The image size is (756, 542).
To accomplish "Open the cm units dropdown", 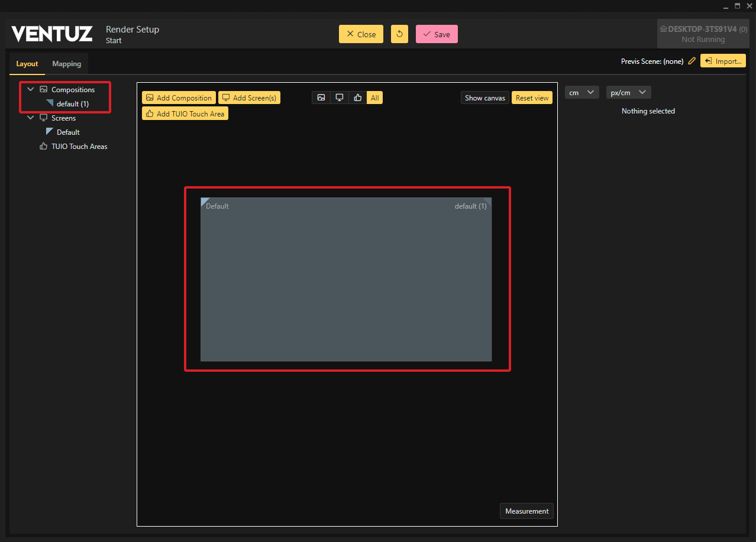I will 581,93.
